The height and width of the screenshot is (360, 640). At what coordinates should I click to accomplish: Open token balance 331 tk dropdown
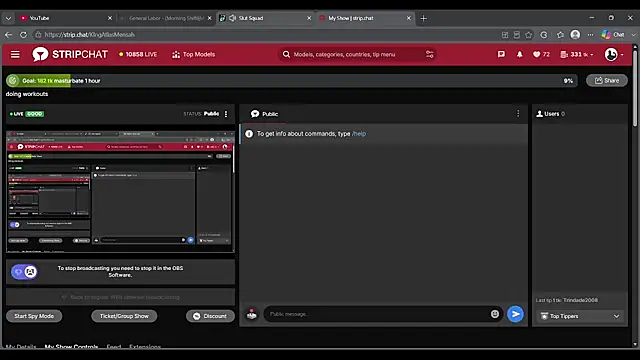(577, 54)
